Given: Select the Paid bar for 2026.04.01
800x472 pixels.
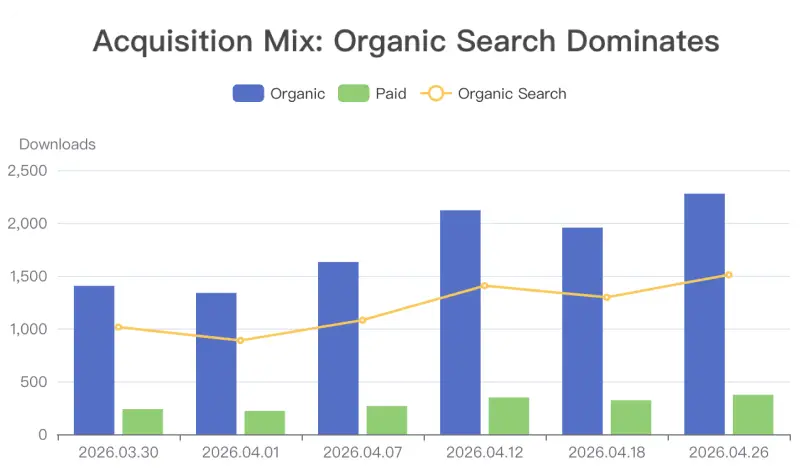Looking at the screenshot, I should point(265,423).
